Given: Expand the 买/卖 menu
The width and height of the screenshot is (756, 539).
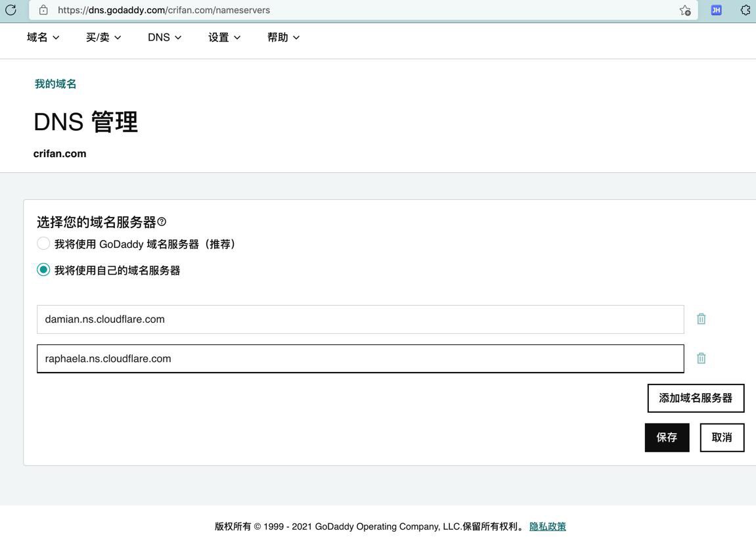Looking at the screenshot, I should (x=103, y=37).
